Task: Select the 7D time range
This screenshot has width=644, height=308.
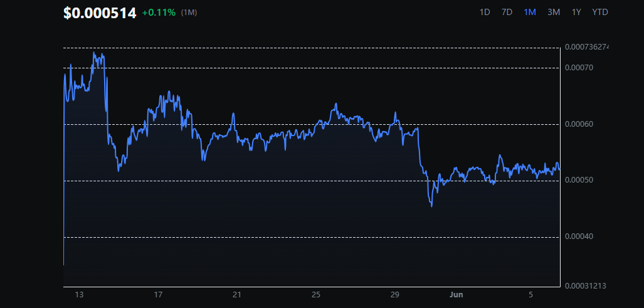Action: [x=507, y=12]
